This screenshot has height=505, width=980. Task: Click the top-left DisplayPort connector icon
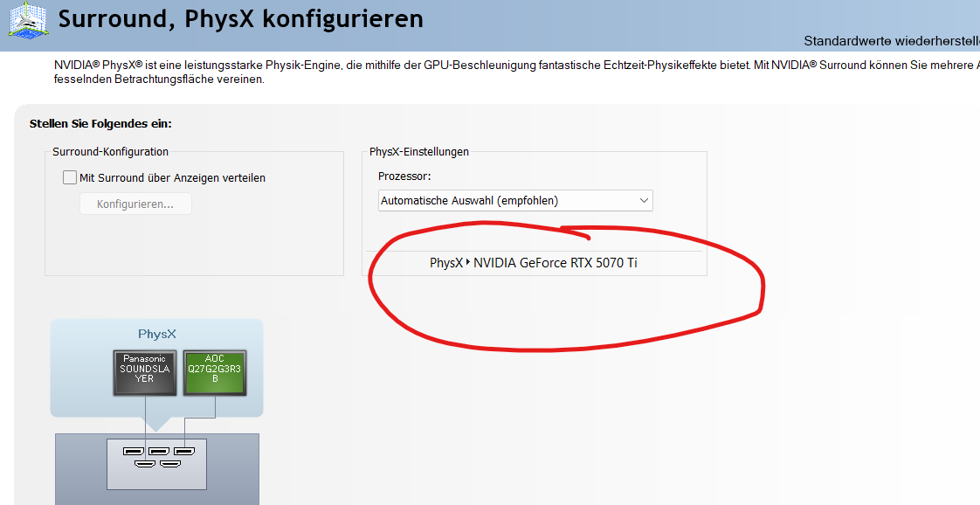pyautogui.click(x=133, y=451)
